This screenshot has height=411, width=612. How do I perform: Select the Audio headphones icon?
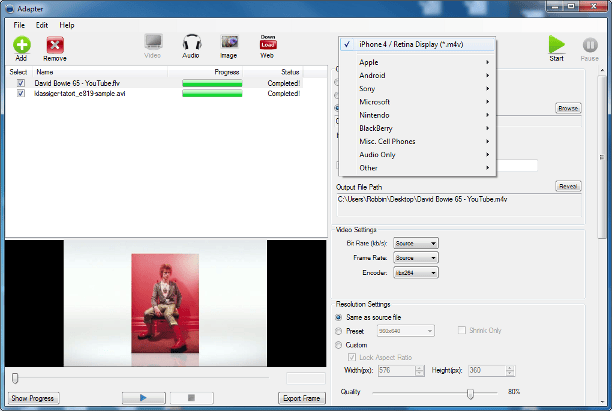click(192, 42)
